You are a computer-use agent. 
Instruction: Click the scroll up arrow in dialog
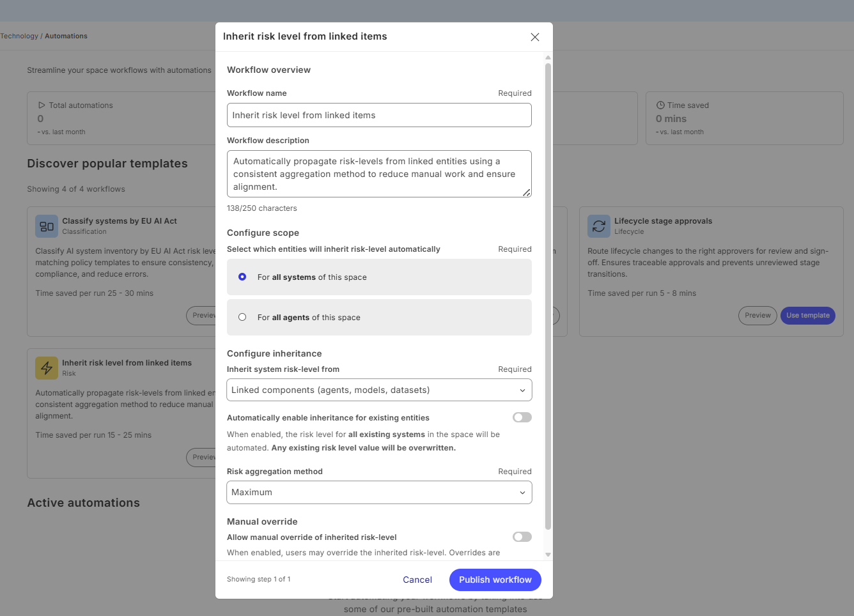(x=548, y=58)
